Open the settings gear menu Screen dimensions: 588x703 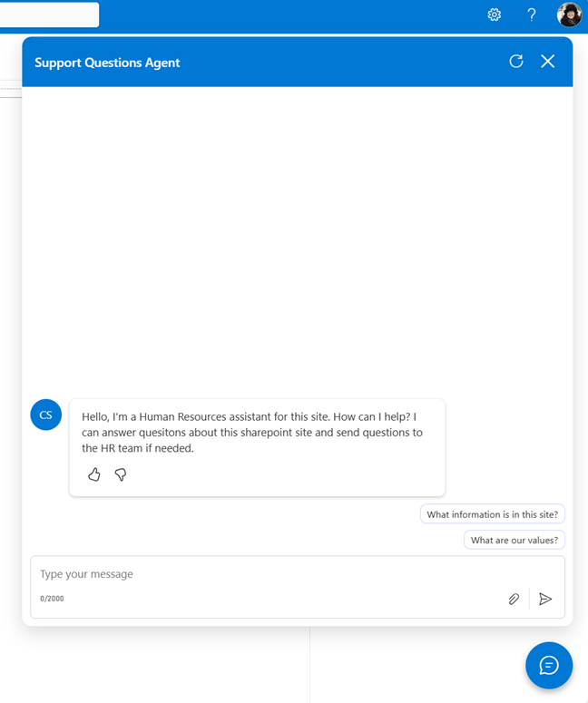[x=495, y=15]
